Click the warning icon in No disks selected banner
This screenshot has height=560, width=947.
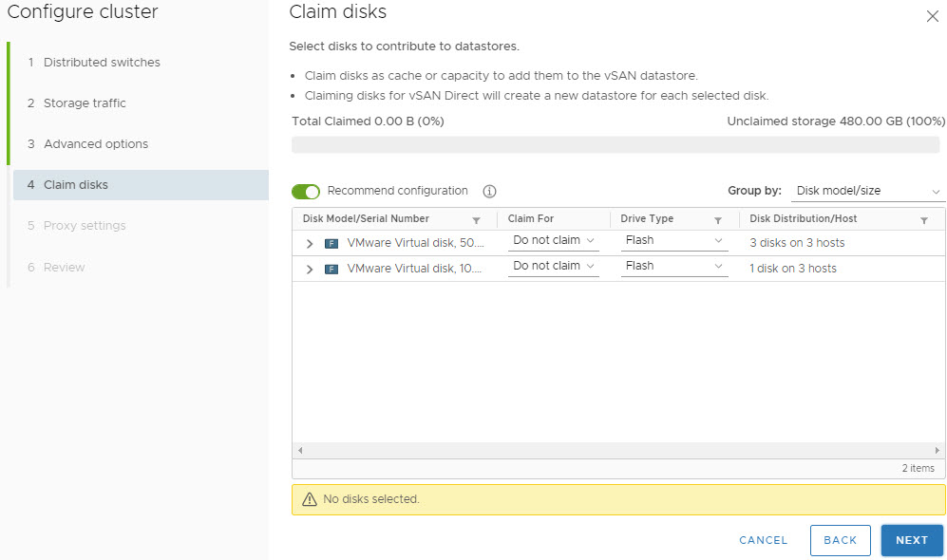click(309, 499)
